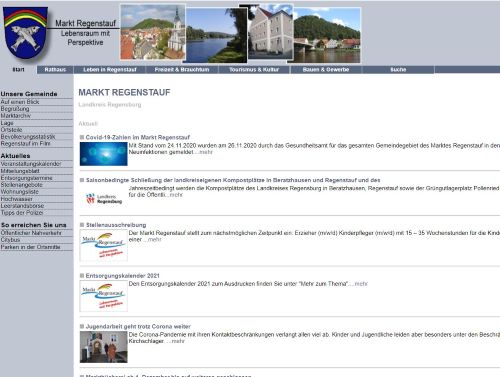Open Bevölkerungsstatistik in the sidebar
Screen dimensions: 500x377
(28, 137)
